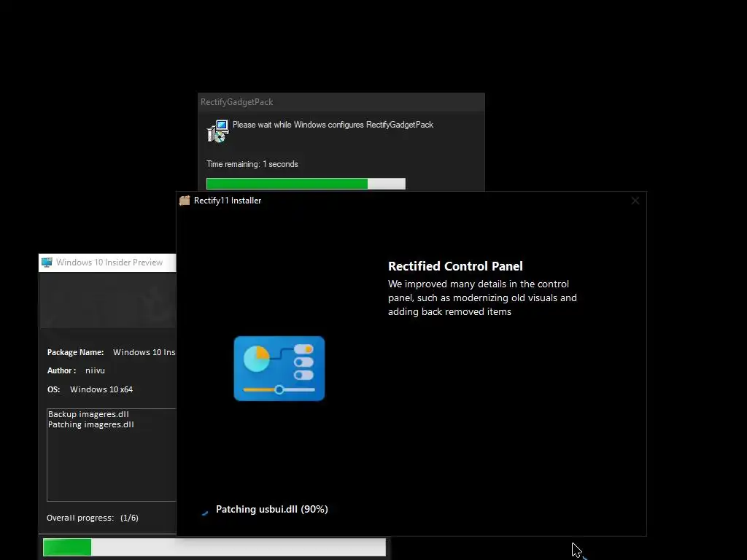
Task: Click the 'Patching usbui.dll (90%)' status text
Action: [x=272, y=509]
